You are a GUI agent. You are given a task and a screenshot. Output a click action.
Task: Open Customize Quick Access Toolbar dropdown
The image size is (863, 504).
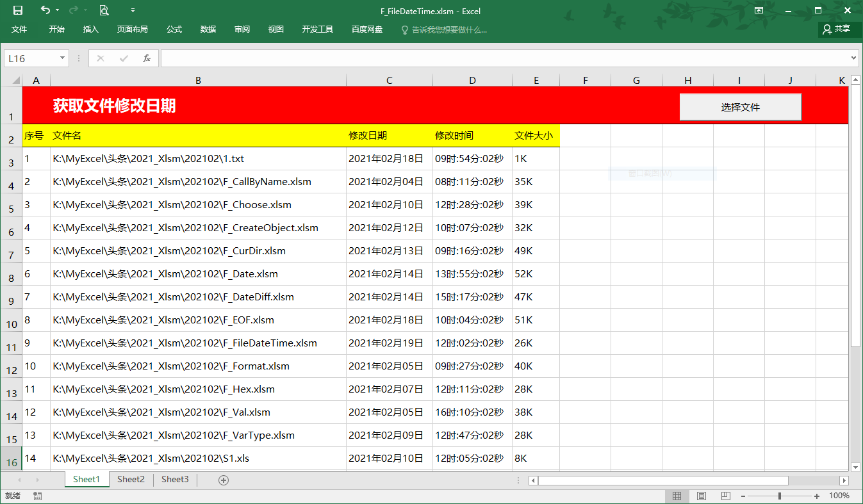pyautogui.click(x=133, y=10)
